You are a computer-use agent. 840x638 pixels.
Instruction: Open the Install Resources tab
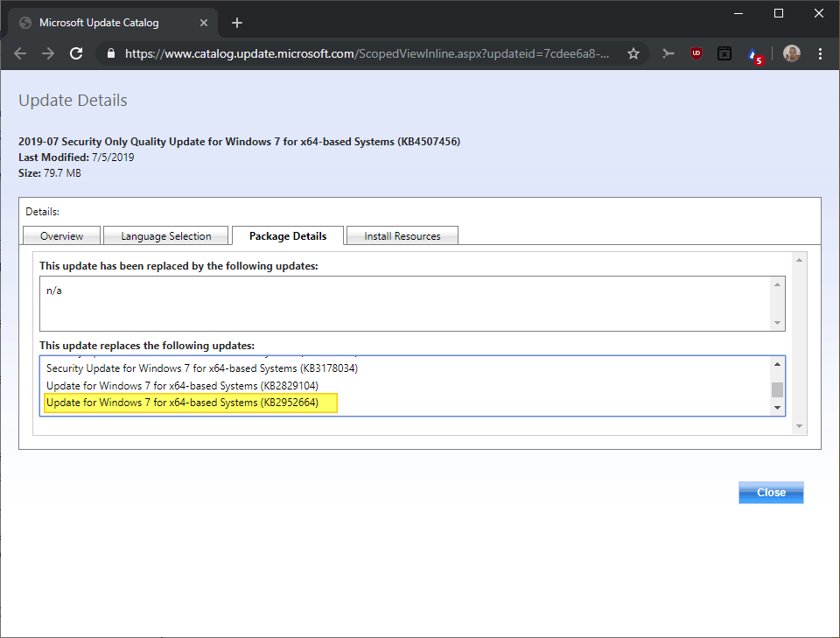coord(402,235)
